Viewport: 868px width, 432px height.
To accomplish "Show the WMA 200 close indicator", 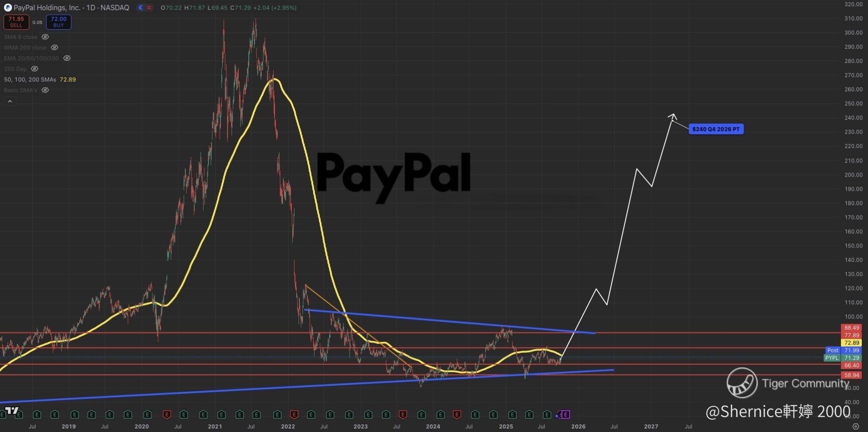I will click(x=54, y=47).
